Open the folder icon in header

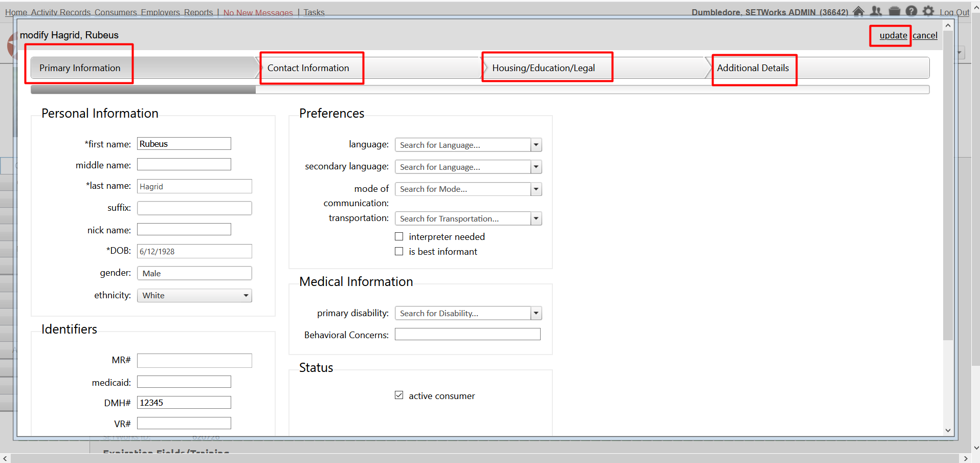click(895, 11)
